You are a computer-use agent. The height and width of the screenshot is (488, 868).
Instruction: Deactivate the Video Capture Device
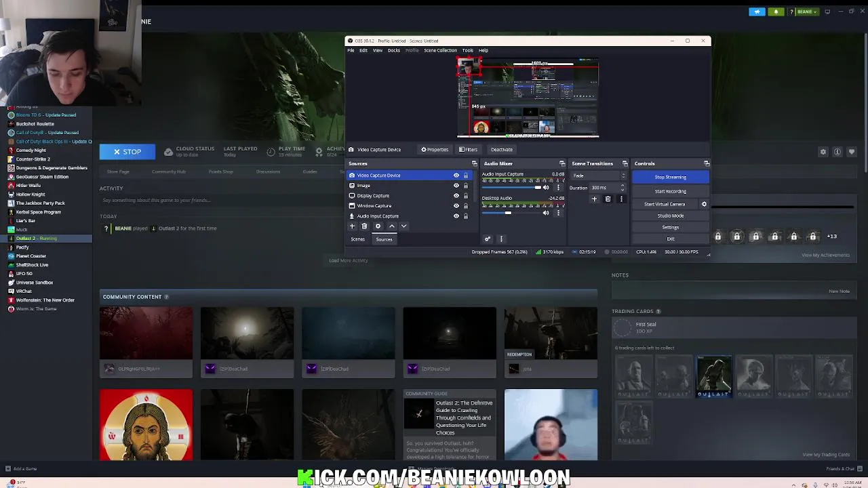coord(502,150)
